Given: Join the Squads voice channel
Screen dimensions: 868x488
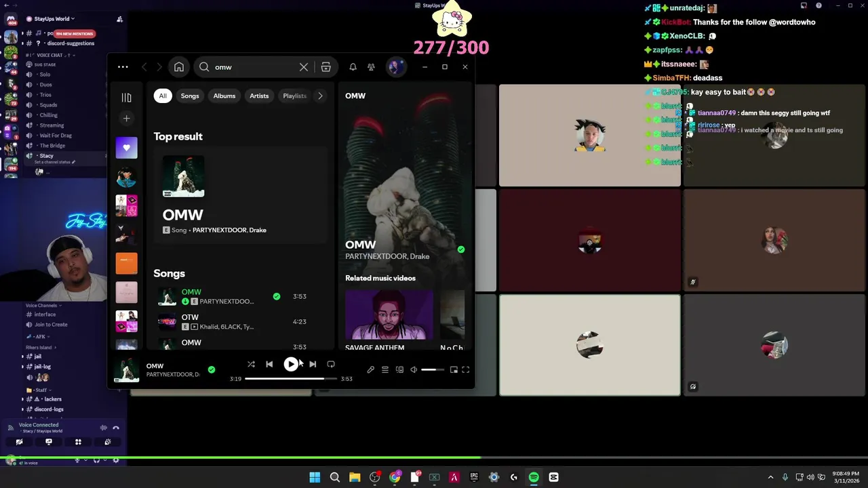Looking at the screenshot, I should pyautogui.click(x=48, y=105).
